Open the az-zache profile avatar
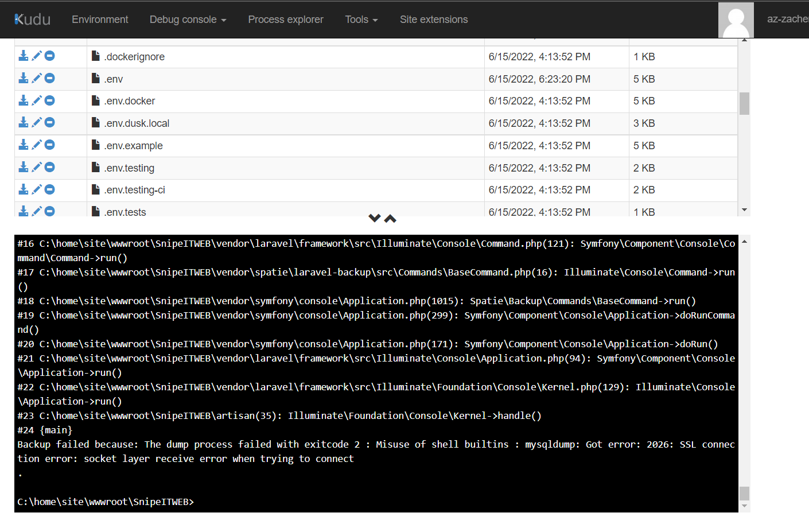This screenshot has width=809, height=532. click(x=736, y=19)
